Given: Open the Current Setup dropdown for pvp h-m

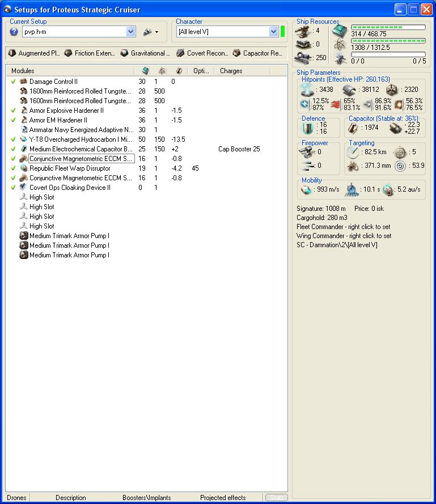Looking at the screenshot, I should [x=130, y=32].
